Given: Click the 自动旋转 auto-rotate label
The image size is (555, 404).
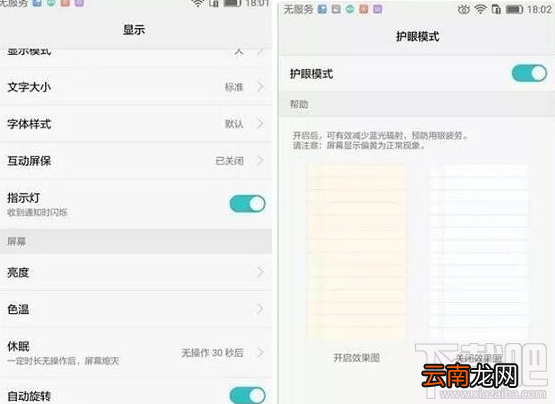Looking at the screenshot, I should coord(29,396).
